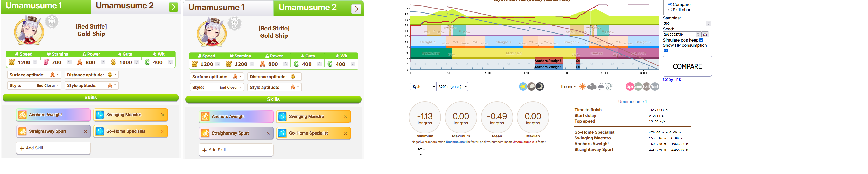This screenshot has height=174, width=868.
Task: Click the green arrow beside the inactive Umamusume 2 tab
Action: tap(173, 7)
